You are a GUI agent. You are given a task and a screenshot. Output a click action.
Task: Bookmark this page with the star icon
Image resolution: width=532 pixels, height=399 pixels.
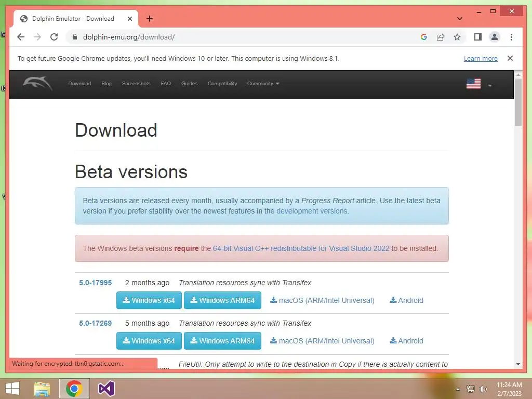[x=457, y=37]
